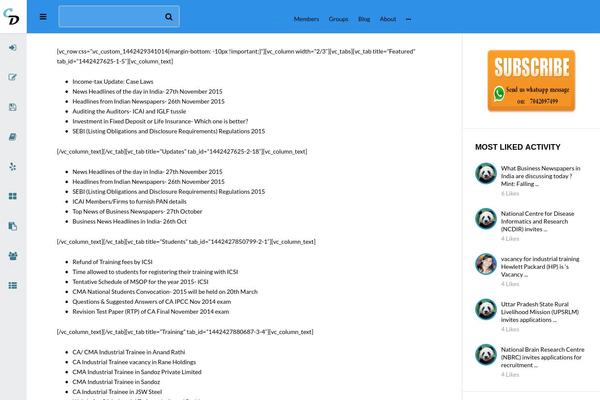The width and height of the screenshot is (600, 400).
Task: Click the search magnifier icon
Action: [168, 17]
